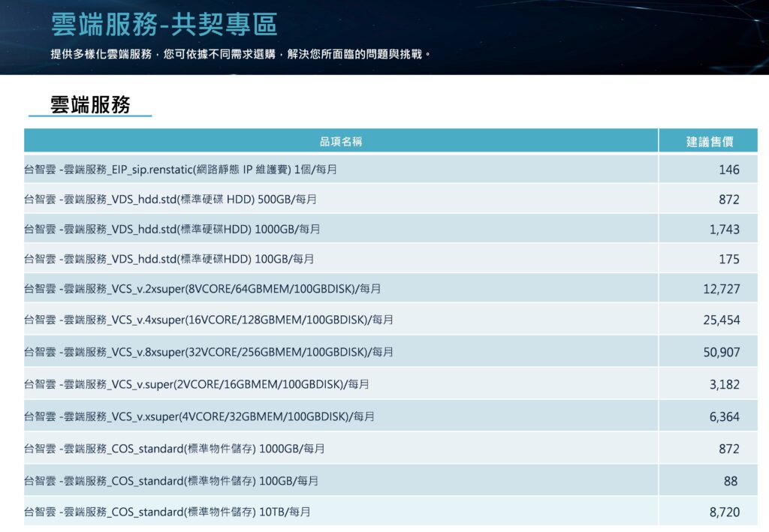The height and width of the screenshot is (532, 769).
Task: Click the banner subtitle text 提供多樣化雲端服務
Action: point(240,55)
